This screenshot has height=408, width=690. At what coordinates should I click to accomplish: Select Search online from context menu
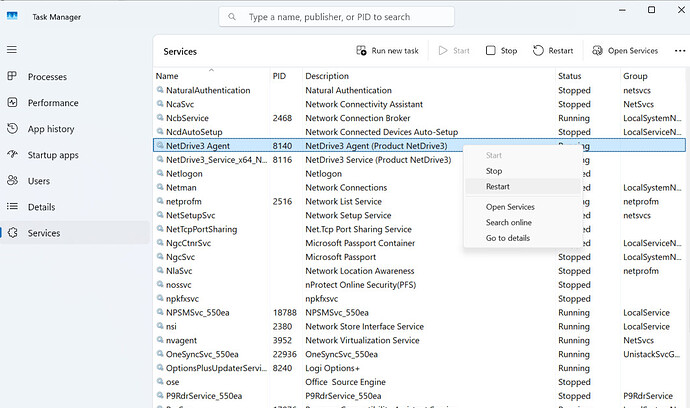[508, 222]
